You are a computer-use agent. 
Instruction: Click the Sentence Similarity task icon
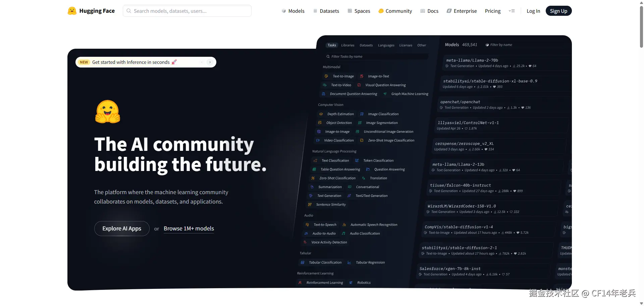[x=310, y=205]
